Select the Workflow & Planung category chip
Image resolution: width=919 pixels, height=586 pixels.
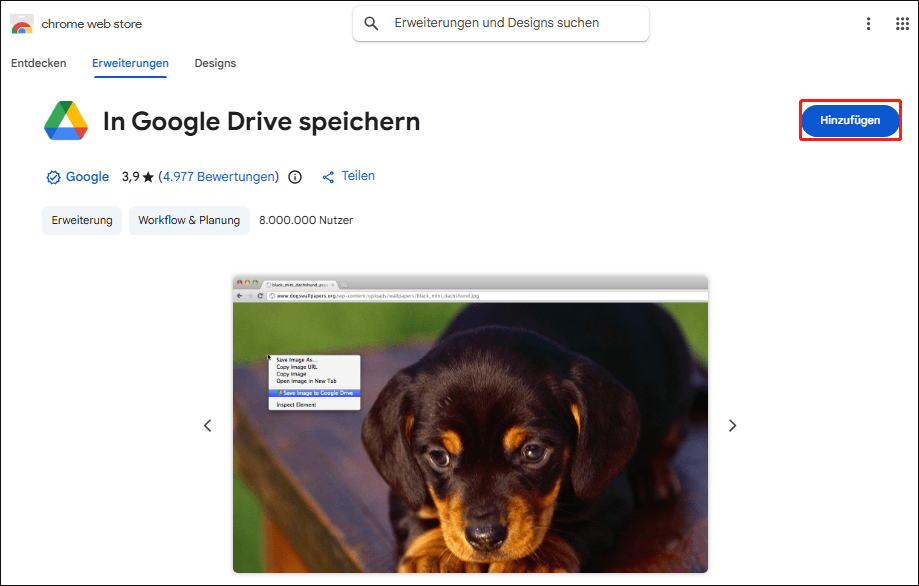click(189, 220)
